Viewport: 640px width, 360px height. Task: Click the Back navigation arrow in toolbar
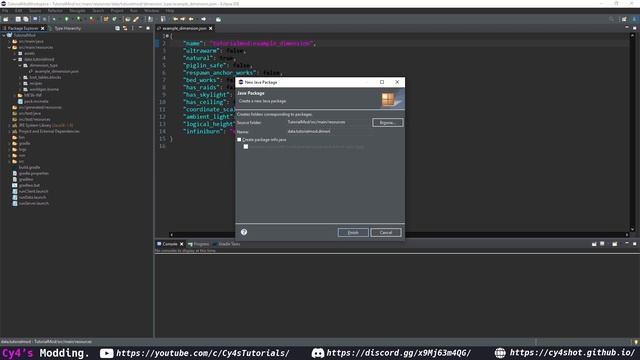(191, 19)
